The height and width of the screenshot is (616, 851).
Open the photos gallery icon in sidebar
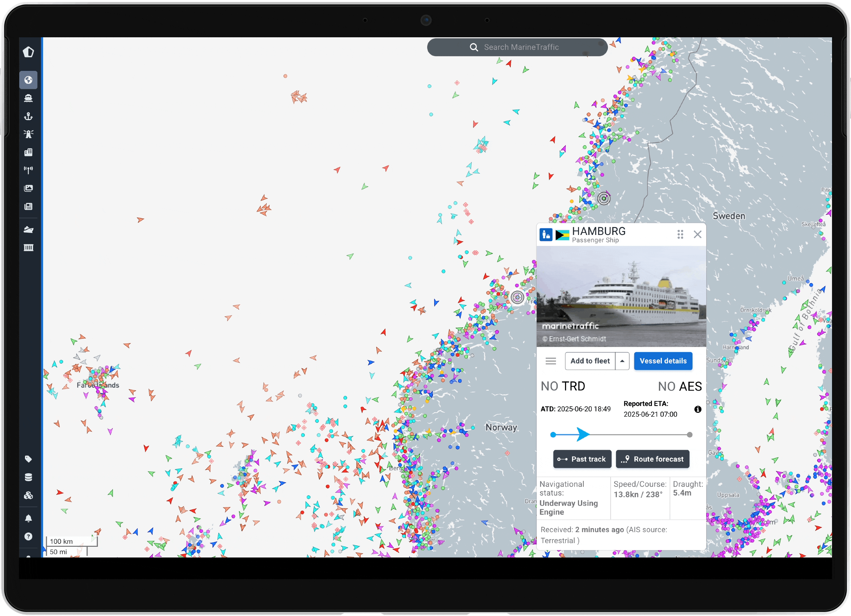click(29, 188)
